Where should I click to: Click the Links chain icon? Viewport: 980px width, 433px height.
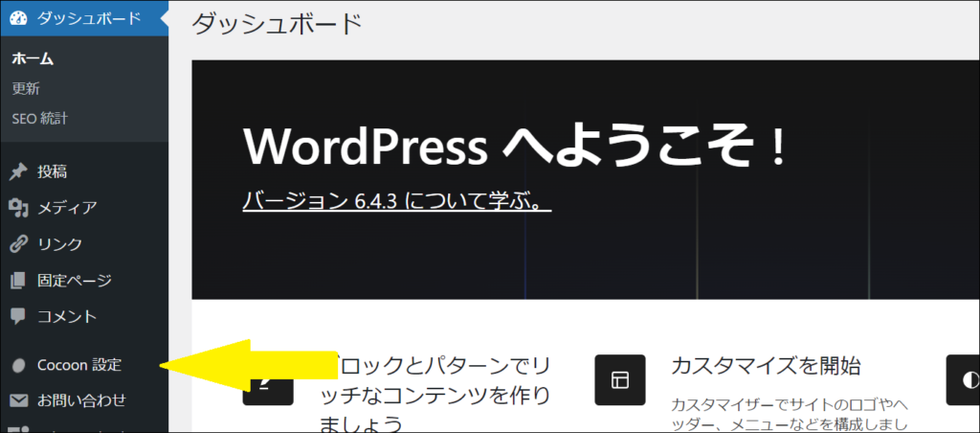tap(19, 244)
